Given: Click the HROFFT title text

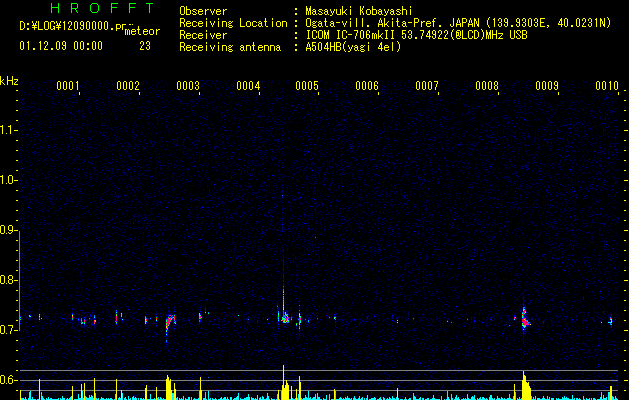Looking at the screenshot, I should pyautogui.click(x=103, y=8).
